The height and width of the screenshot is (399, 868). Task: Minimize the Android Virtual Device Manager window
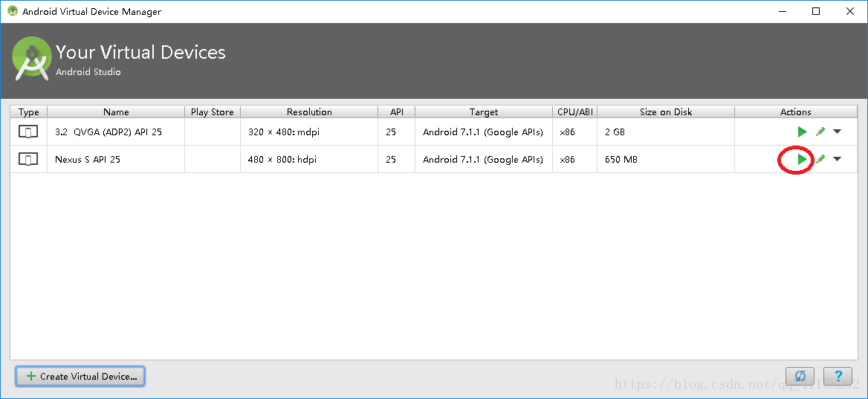click(x=782, y=11)
